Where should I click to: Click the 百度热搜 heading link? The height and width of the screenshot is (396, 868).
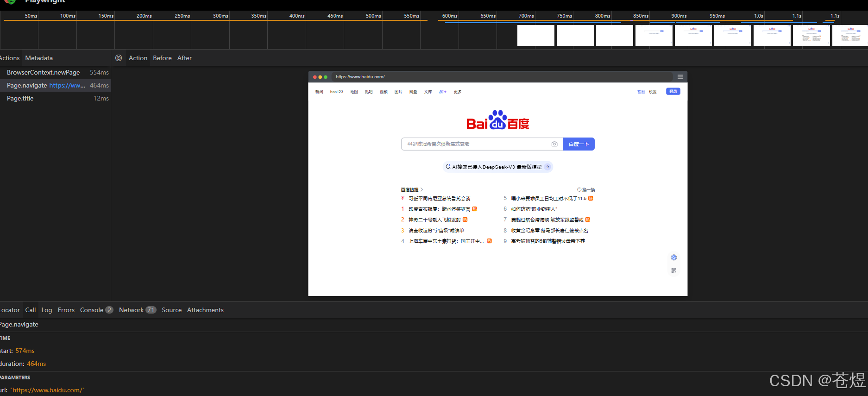tap(412, 190)
